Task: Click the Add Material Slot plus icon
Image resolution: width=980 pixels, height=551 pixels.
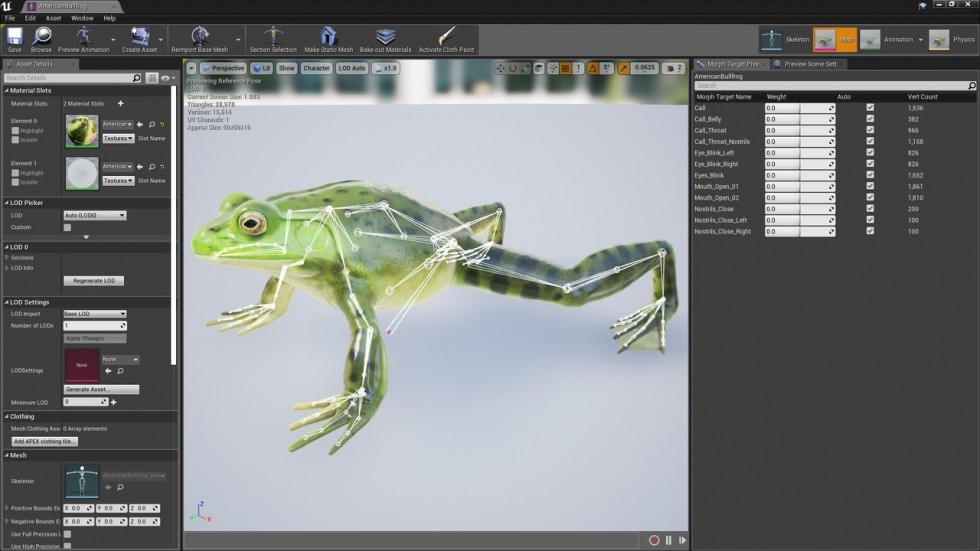Action: [x=121, y=104]
